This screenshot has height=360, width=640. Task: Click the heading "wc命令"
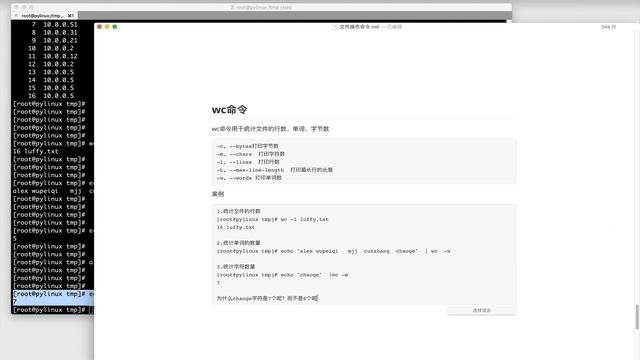[229, 109]
